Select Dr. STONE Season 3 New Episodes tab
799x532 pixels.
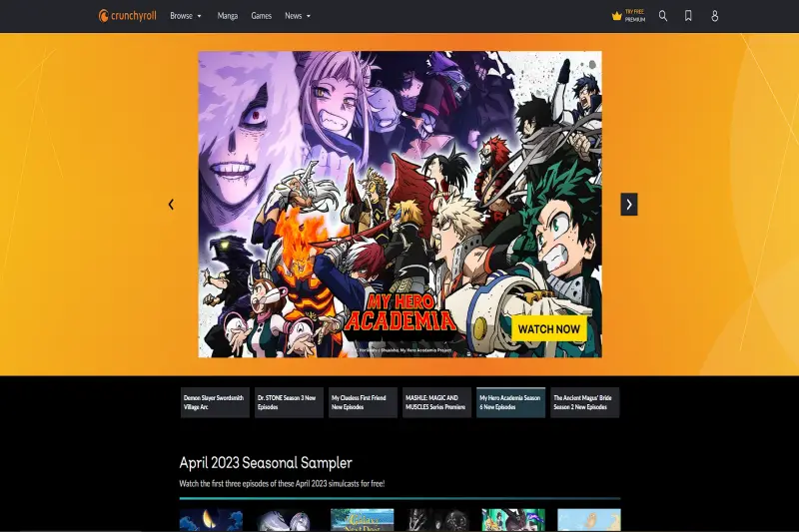pyautogui.click(x=289, y=402)
